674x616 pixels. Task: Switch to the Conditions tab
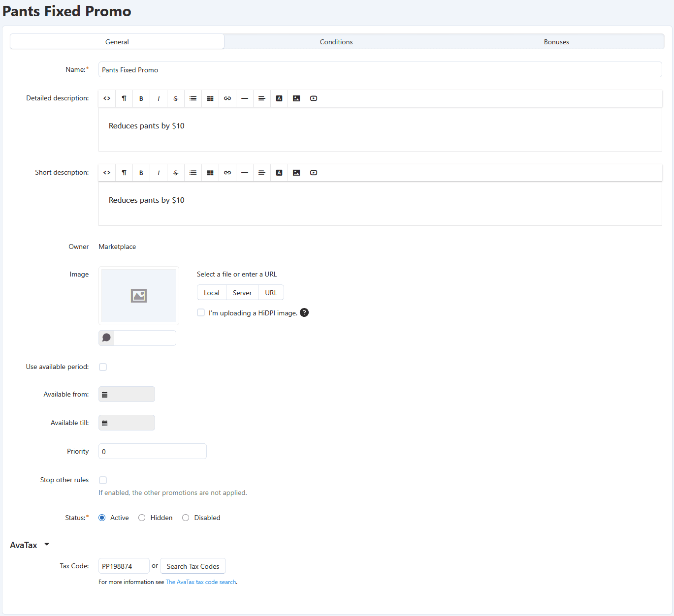(x=336, y=42)
